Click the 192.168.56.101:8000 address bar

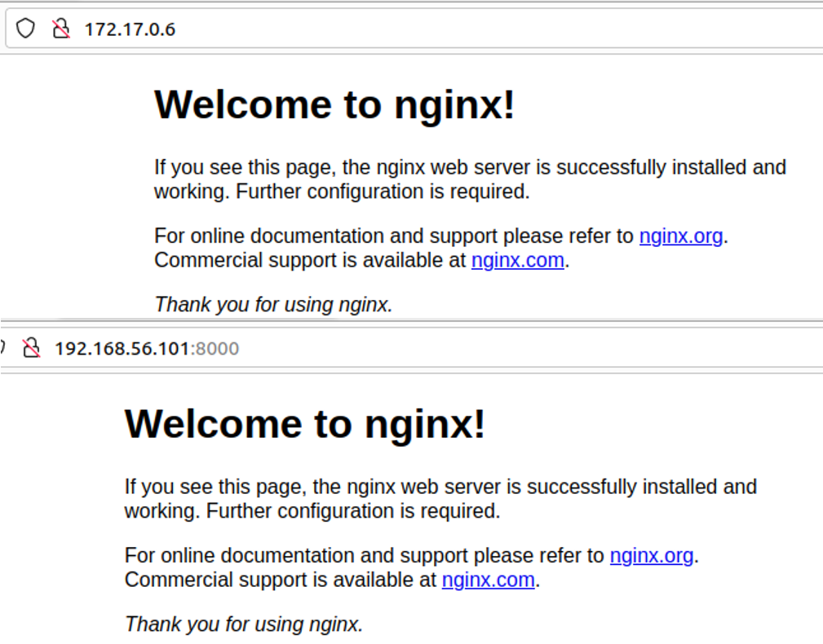(411, 348)
